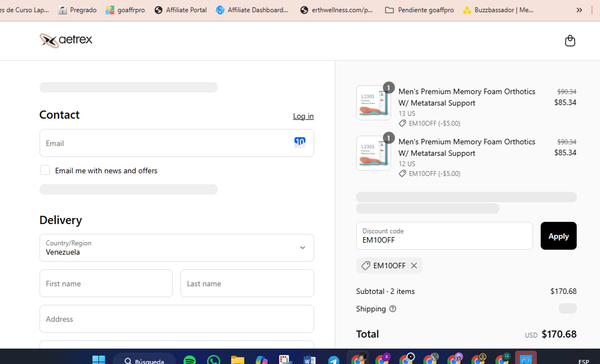Expand the Country/Region dropdown
Screen dimensions: 600x364
(x=177, y=248)
